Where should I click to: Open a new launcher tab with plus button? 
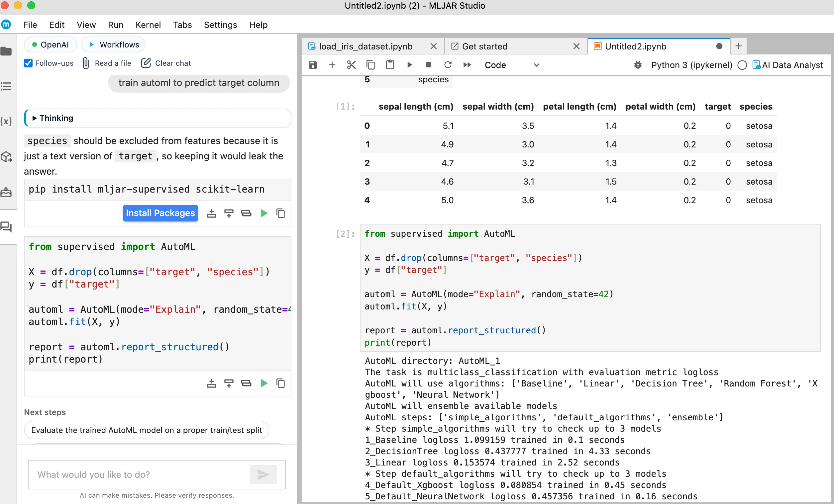[739, 46]
